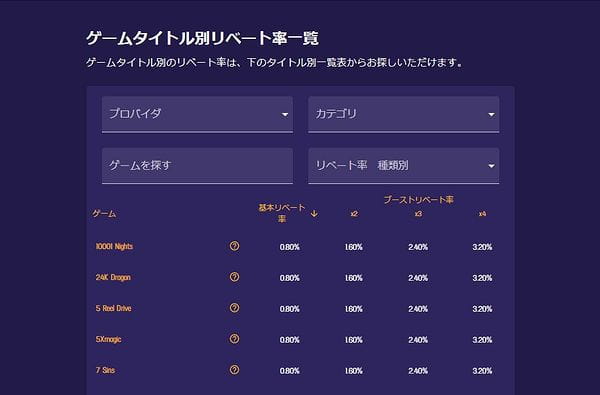Open help icon for 10001 Nights
600x395 pixels.
(235, 246)
